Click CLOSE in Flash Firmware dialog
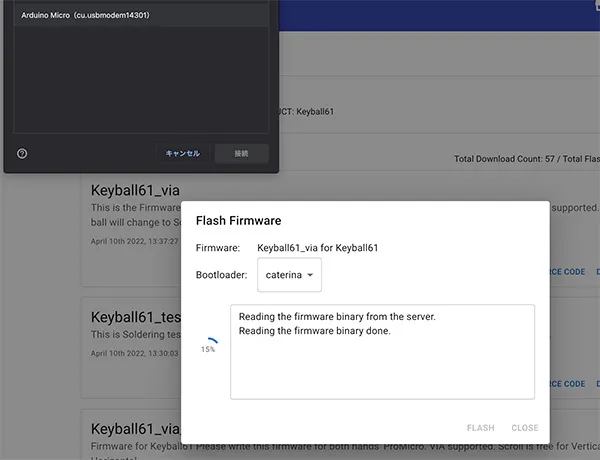 pos(525,428)
